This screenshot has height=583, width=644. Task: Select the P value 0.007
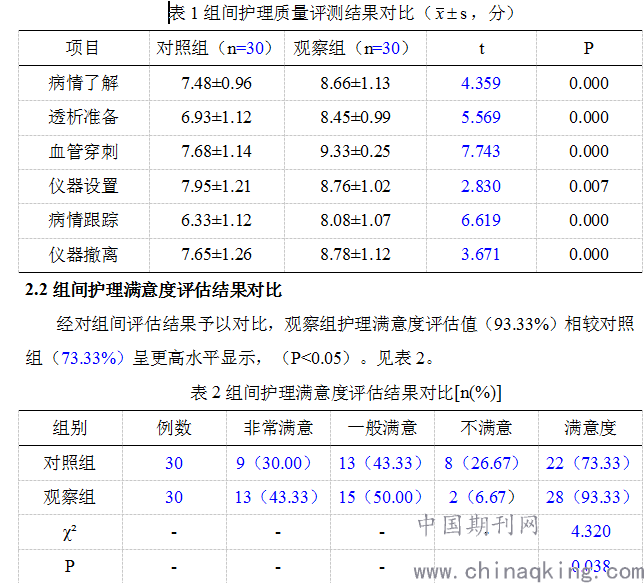tap(588, 186)
